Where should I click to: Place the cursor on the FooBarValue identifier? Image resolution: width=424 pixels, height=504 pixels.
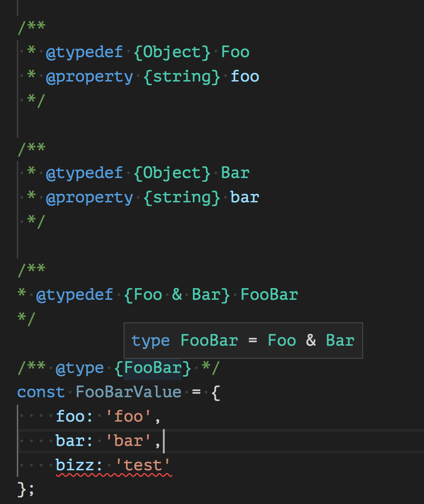coord(128,392)
